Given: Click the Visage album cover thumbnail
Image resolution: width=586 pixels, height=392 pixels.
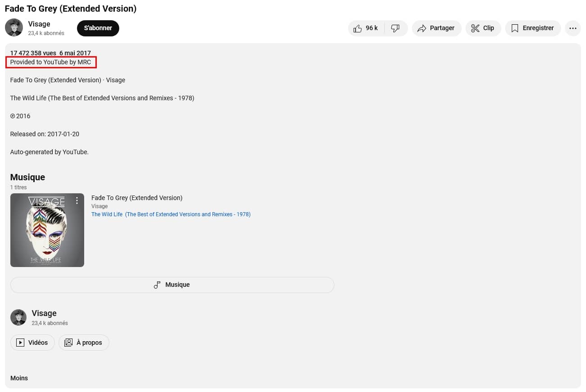Looking at the screenshot, I should pyautogui.click(x=47, y=230).
